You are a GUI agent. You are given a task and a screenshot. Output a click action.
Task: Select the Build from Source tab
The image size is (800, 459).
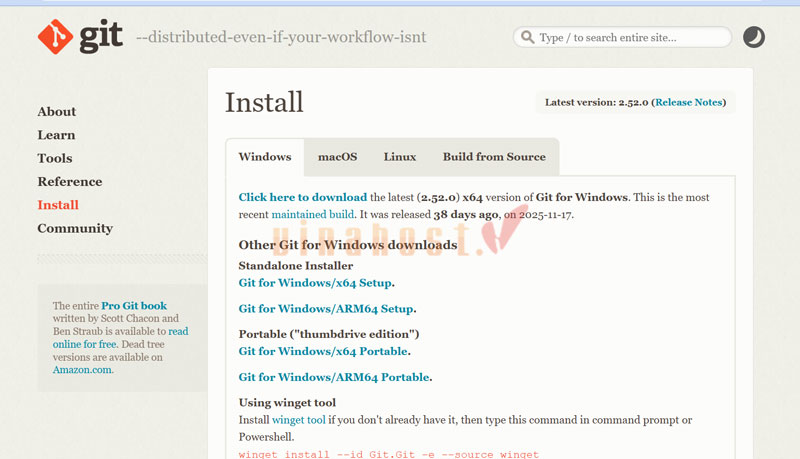(494, 157)
